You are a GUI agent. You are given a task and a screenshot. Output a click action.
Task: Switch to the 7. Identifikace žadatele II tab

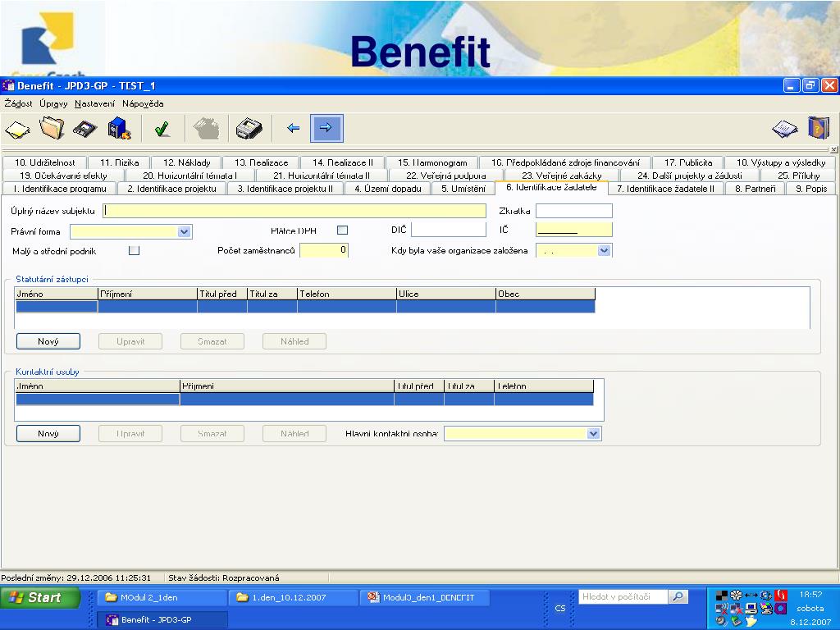[665, 189]
